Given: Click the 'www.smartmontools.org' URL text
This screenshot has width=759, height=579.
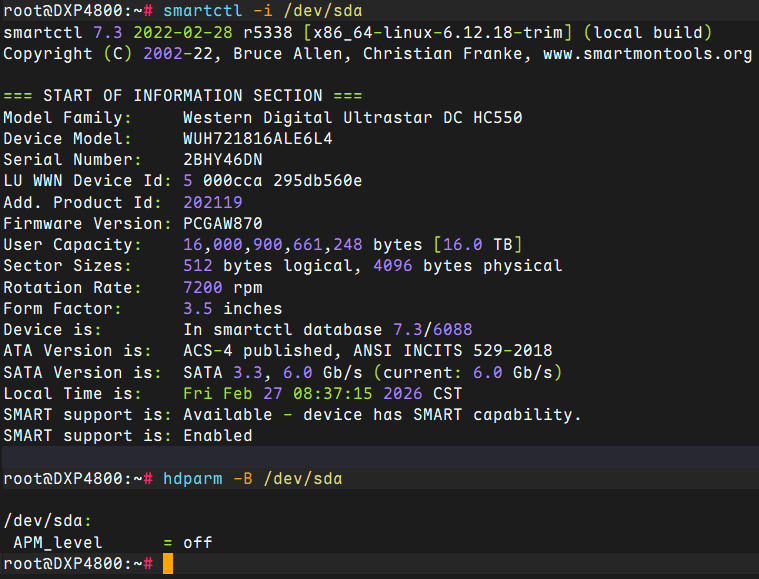Looking at the screenshot, I should (x=648, y=54).
